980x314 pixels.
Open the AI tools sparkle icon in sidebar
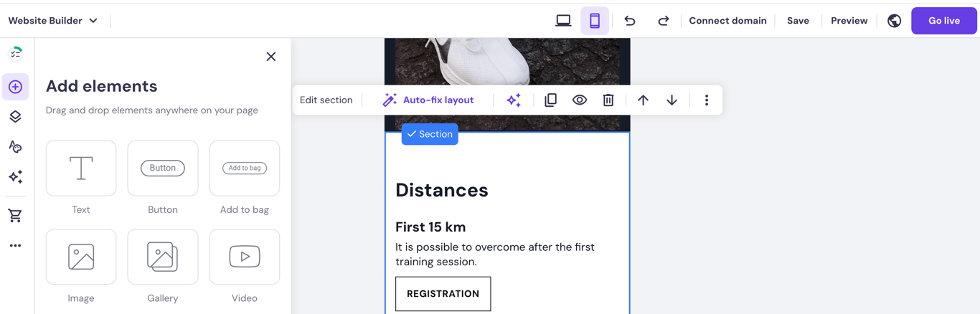(x=15, y=176)
